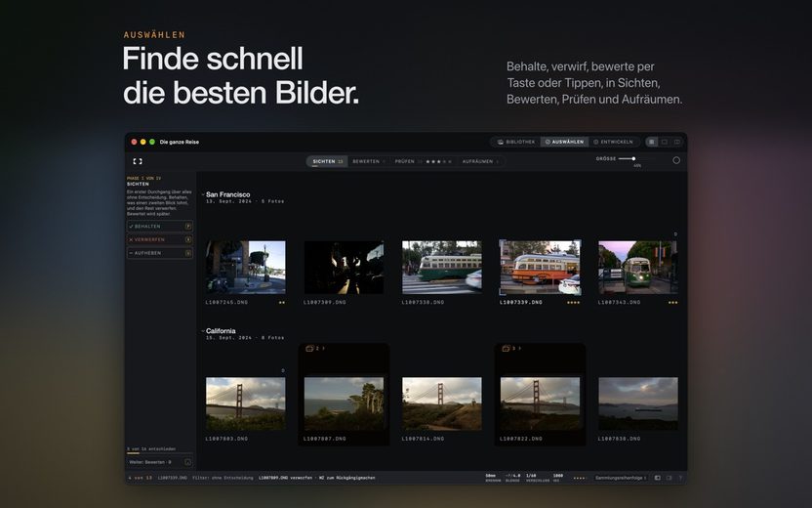The width and height of the screenshot is (812, 508).
Task: Expand the stack of 3 on L1007822.DNG
Action: click(511, 349)
